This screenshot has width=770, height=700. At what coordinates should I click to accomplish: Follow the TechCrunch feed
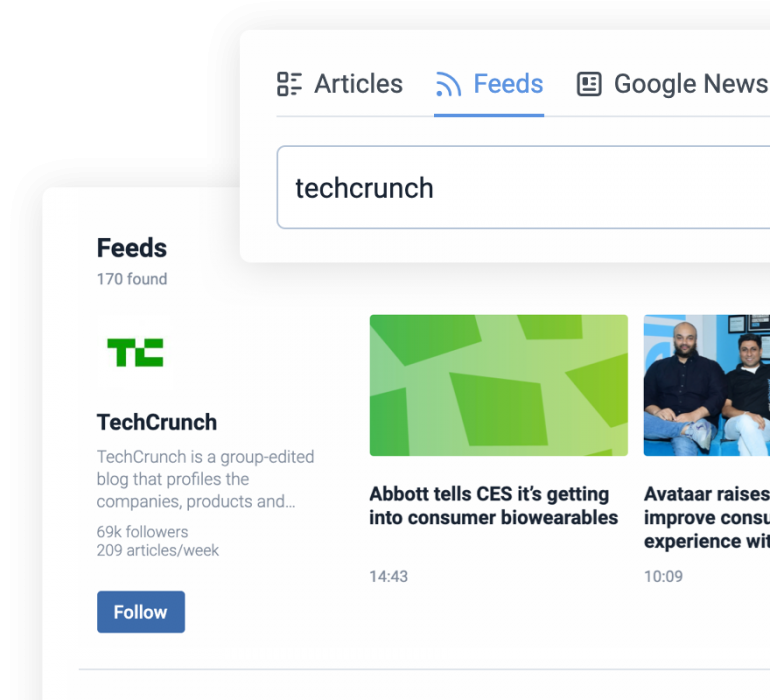coord(141,612)
